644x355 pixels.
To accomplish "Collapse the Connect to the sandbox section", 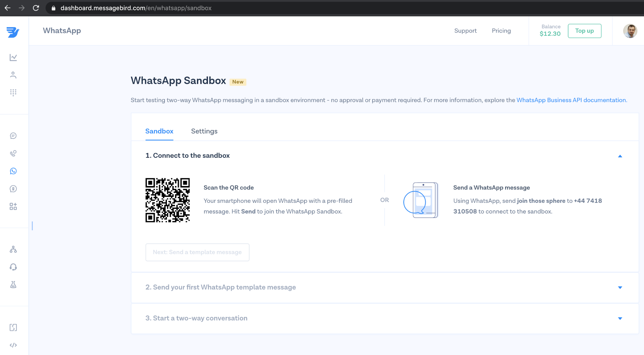I will point(620,156).
